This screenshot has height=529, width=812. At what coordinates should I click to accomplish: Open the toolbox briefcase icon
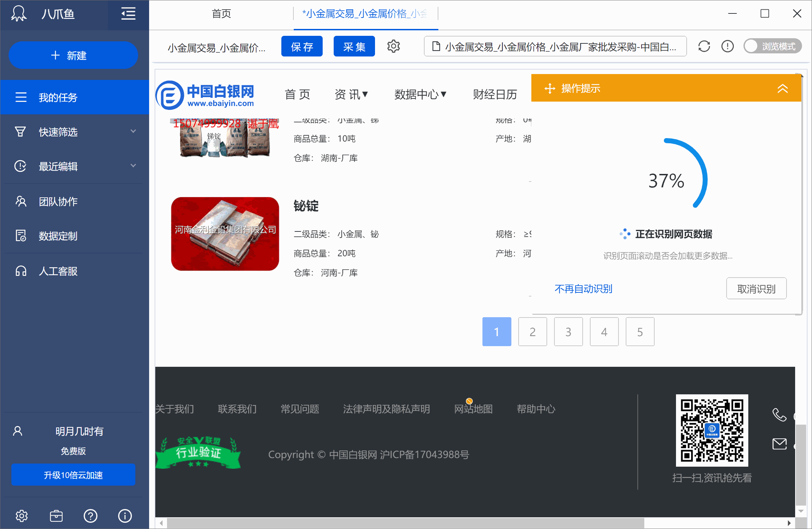(x=56, y=516)
